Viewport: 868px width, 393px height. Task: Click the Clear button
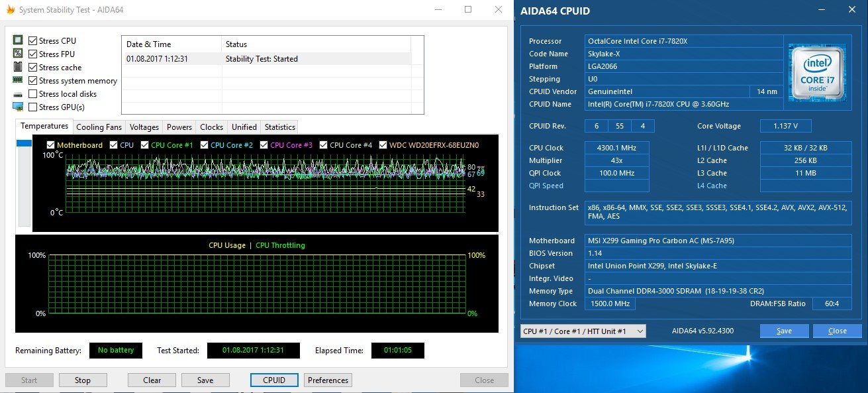pos(152,380)
